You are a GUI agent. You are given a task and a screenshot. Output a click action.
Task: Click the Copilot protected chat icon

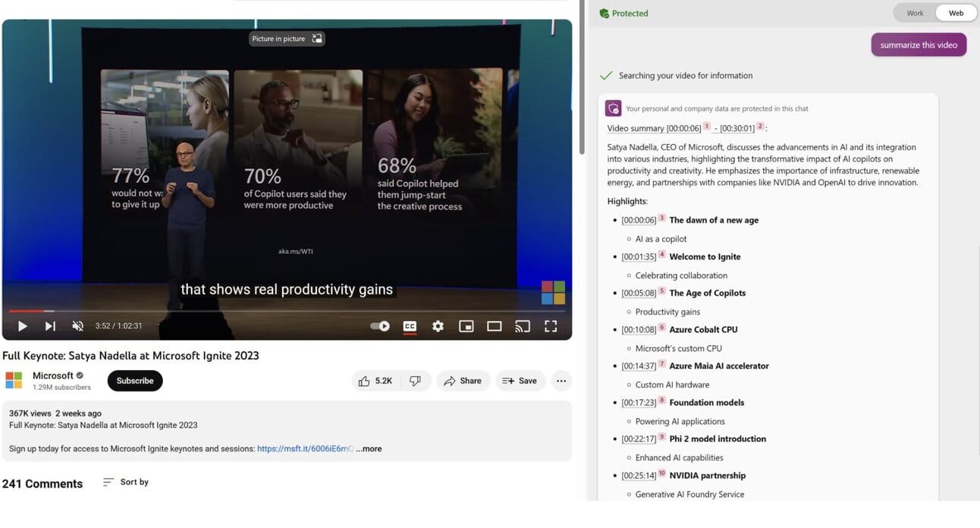(613, 108)
